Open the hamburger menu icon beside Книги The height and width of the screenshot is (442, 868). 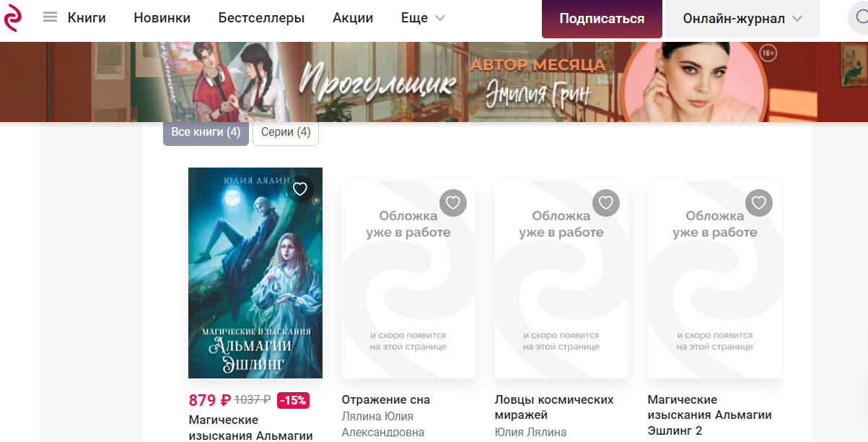(x=50, y=17)
